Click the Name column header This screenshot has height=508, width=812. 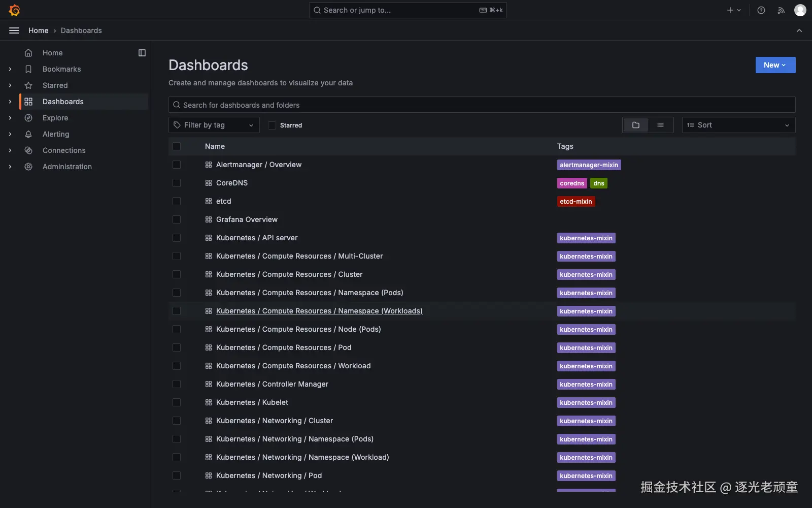point(215,146)
